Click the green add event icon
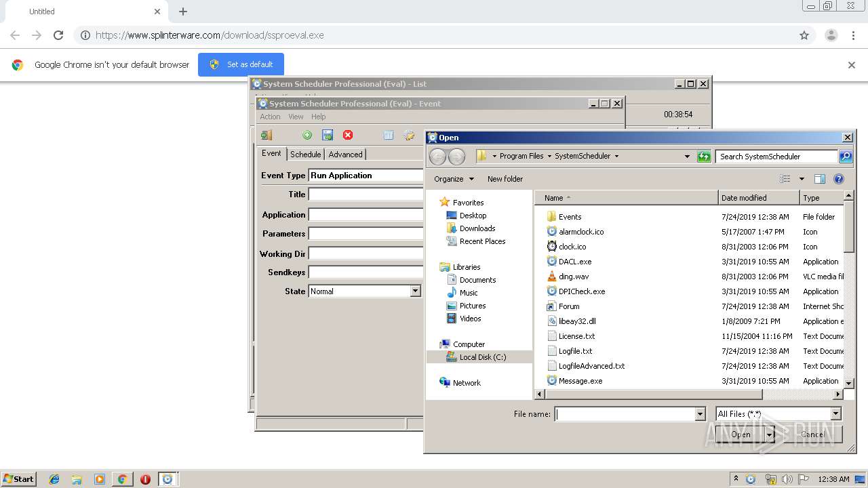 point(307,135)
